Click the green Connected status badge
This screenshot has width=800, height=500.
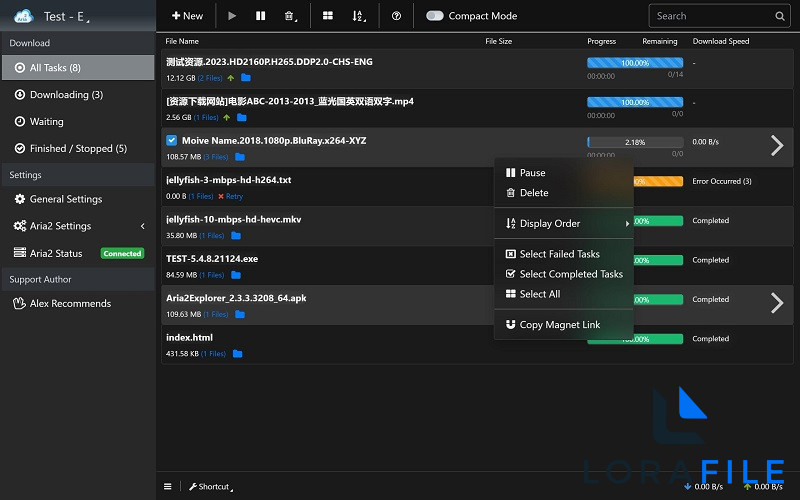pos(122,254)
